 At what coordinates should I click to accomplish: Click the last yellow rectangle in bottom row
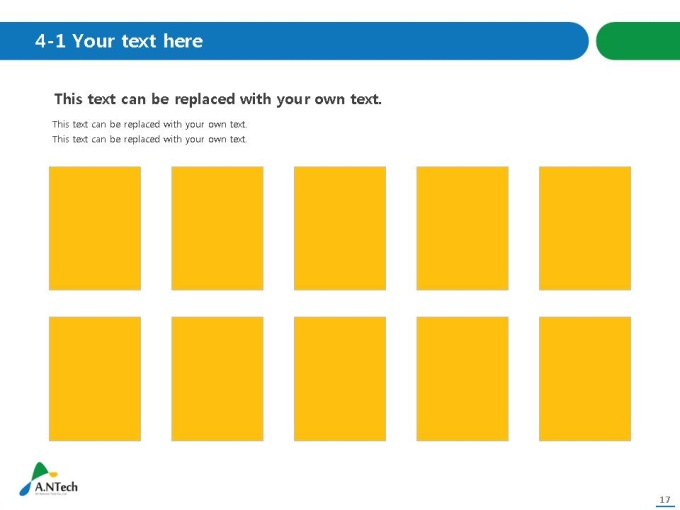pyautogui.click(x=585, y=379)
